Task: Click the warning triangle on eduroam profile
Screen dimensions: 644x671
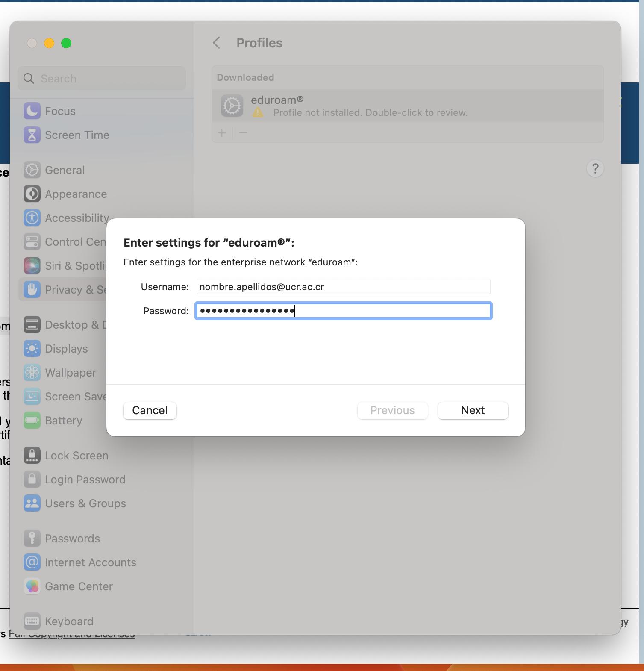Action: click(258, 112)
